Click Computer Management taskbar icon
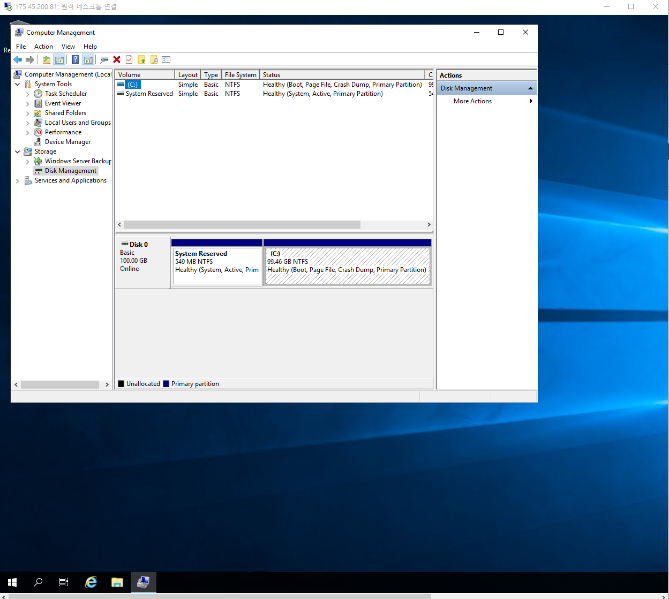 pyautogui.click(x=143, y=582)
